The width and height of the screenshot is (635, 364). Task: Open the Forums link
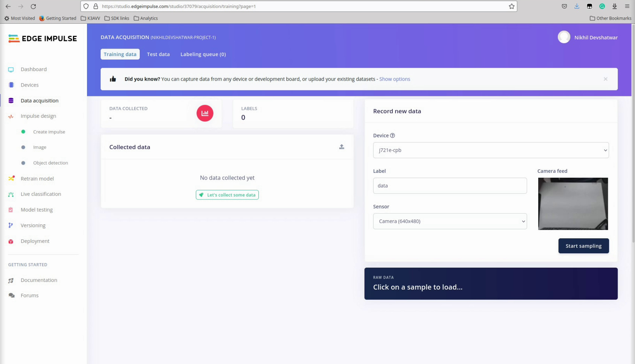[30, 295]
